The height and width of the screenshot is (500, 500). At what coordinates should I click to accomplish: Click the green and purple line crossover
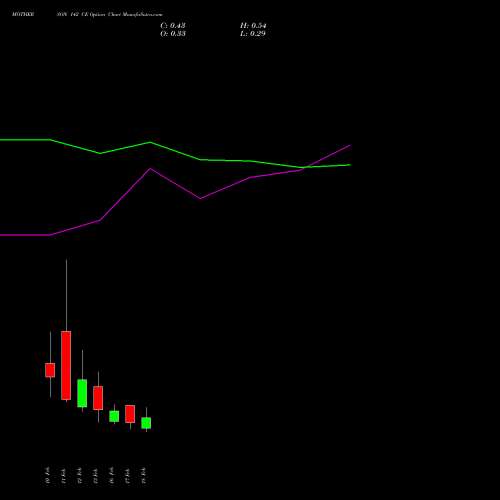point(306,167)
